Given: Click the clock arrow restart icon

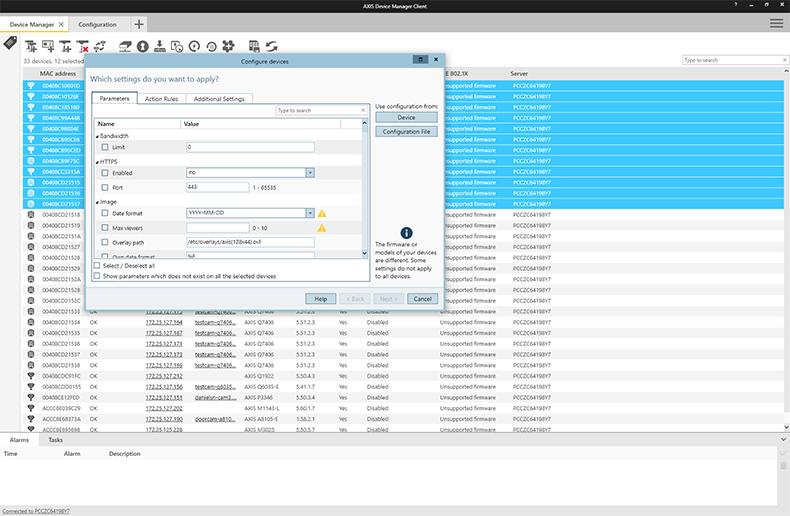Looking at the screenshot, I should (x=194, y=47).
